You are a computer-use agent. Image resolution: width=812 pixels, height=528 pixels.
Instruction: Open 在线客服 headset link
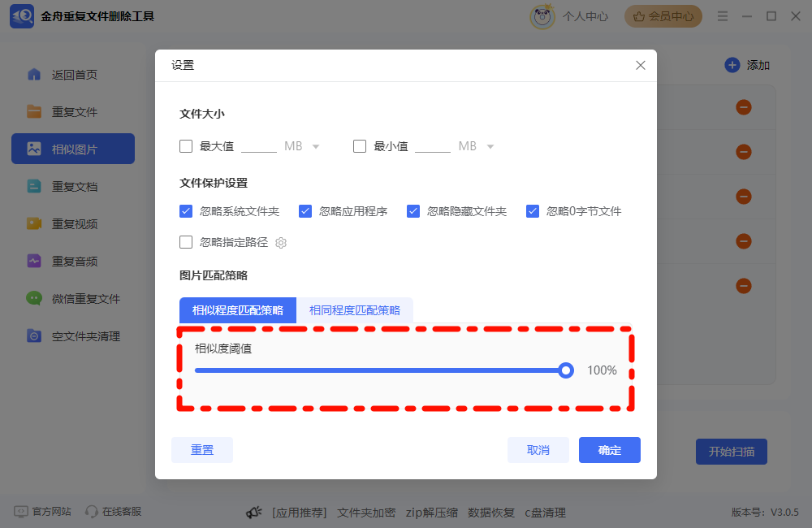(114, 512)
